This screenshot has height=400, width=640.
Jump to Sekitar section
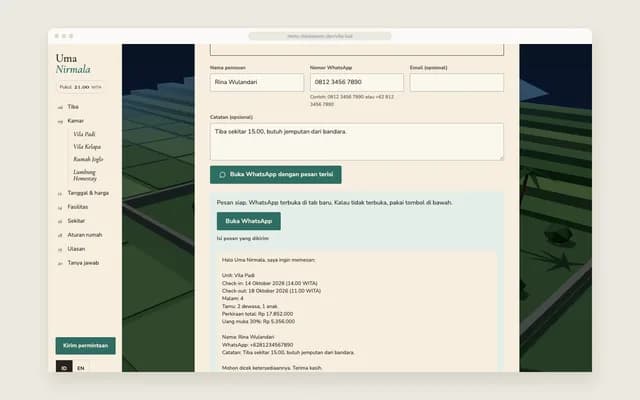tap(76, 221)
